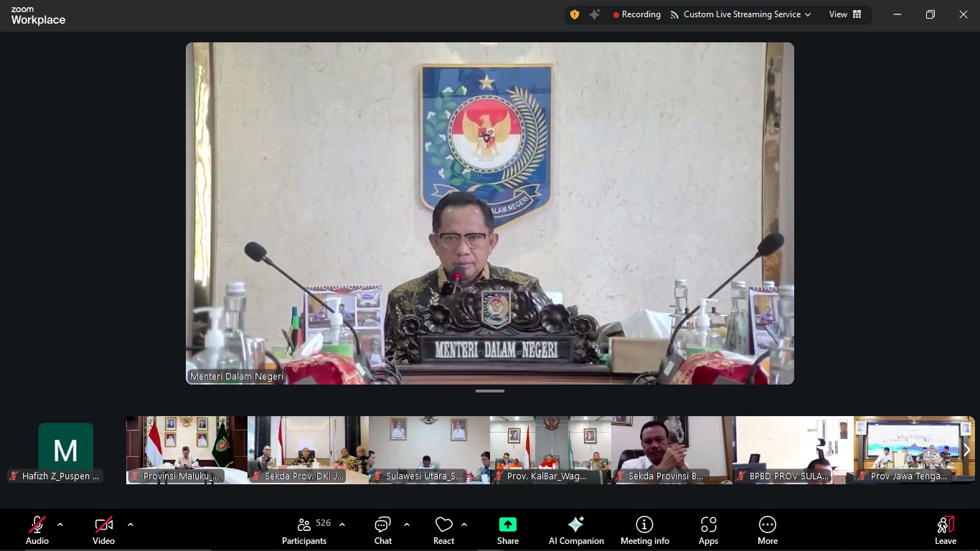Screen dimensions: 980x551
Task: Select the Provinsi Maluku video thumbnail
Action: click(186, 449)
